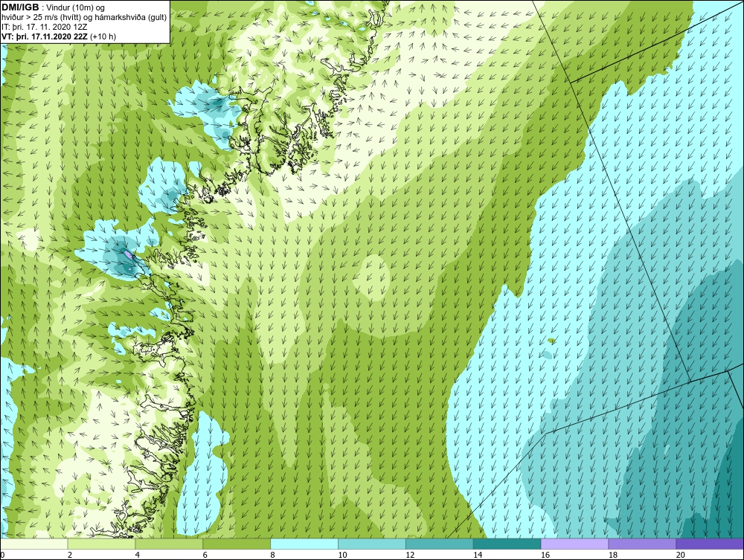Click the legend label '10'
Image resolution: width=744 pixels, height=560 pixels.
[x=342, y=555]
